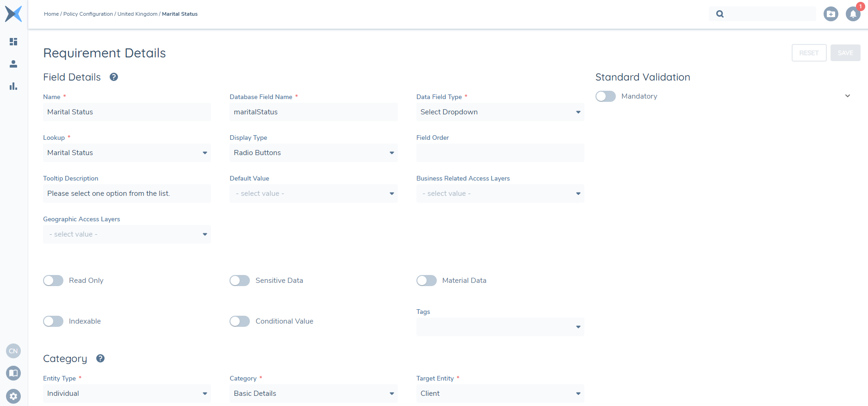Open the Tags dropdown
The width and height of the screenshot is (868, 406).
click(x=500, y=327)
